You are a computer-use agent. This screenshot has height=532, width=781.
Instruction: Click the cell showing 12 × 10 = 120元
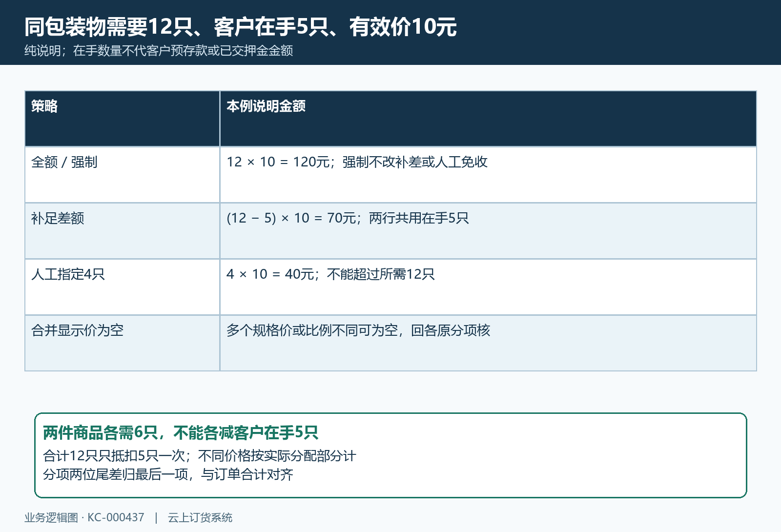(488, 175)
